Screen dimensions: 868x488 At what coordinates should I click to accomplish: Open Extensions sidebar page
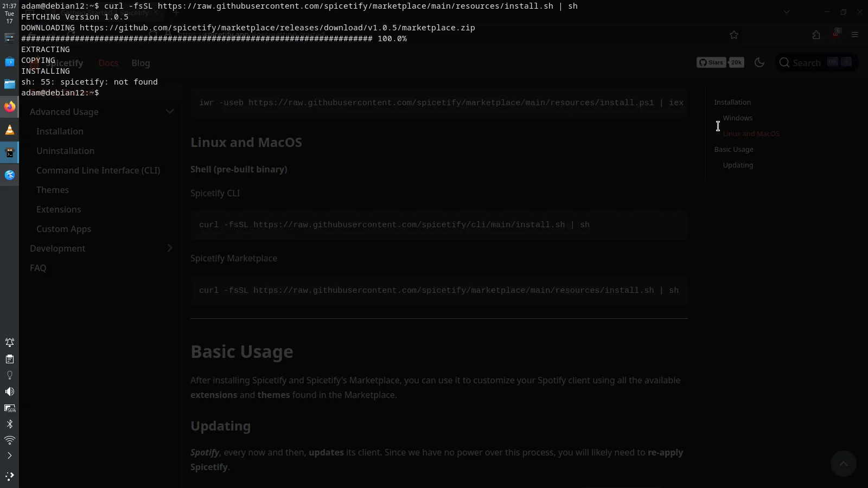point(59,209)
